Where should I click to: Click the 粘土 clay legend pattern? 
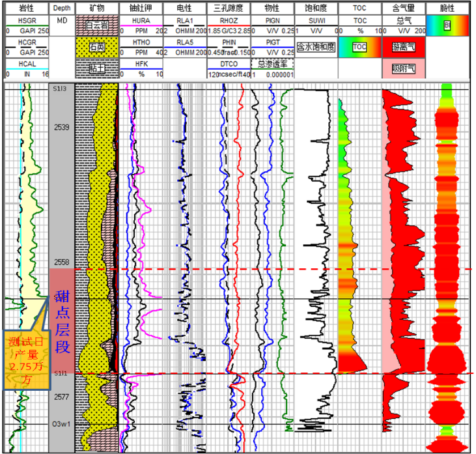[x=96, y=68]
